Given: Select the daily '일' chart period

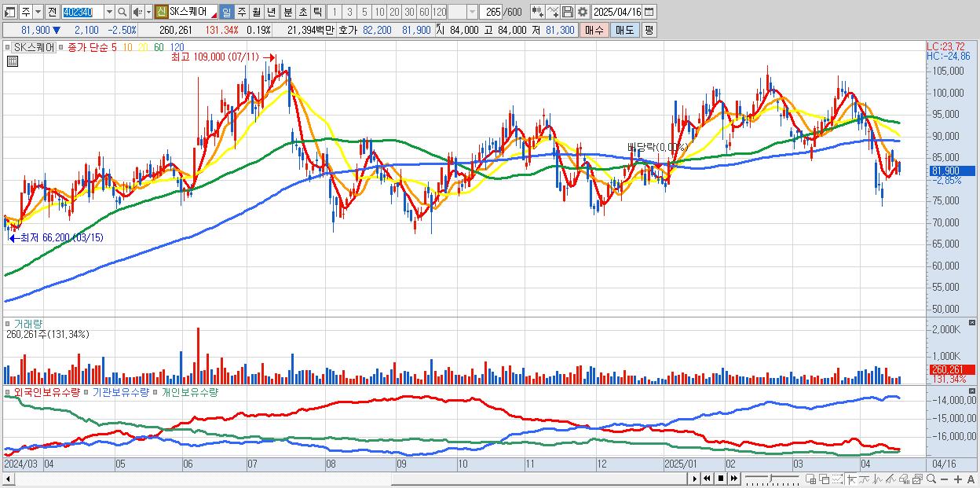Looking at the screenshot, I should coord(227,12).
